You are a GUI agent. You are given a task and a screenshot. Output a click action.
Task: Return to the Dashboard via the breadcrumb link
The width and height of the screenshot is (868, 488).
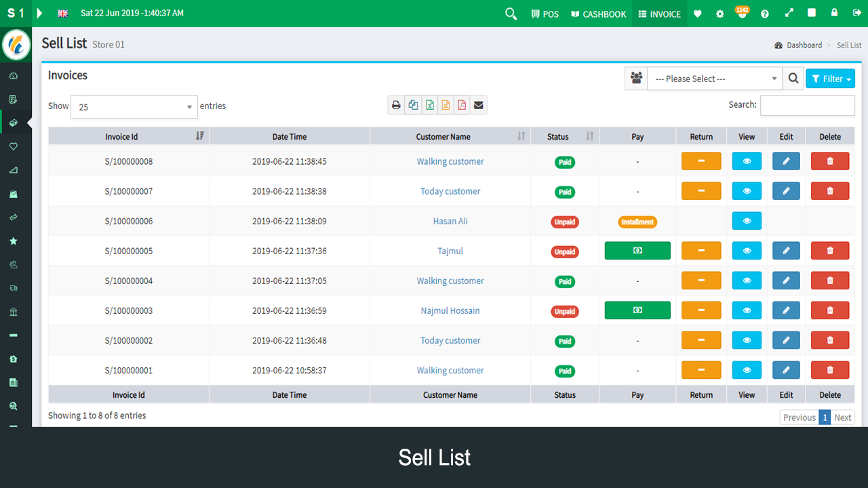[x=804, y=45]
